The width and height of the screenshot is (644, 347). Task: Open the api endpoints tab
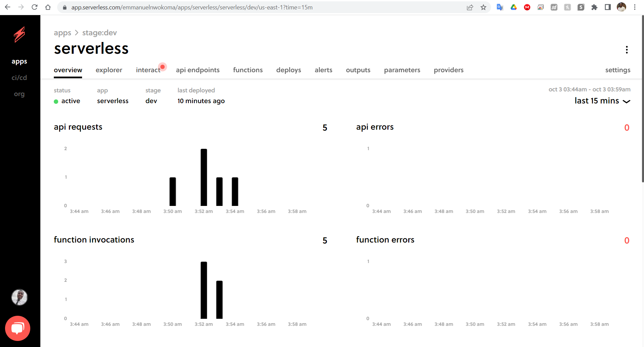tap(198, 70)
